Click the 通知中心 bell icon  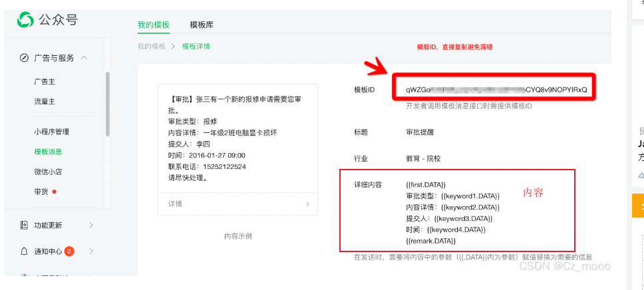24,251
